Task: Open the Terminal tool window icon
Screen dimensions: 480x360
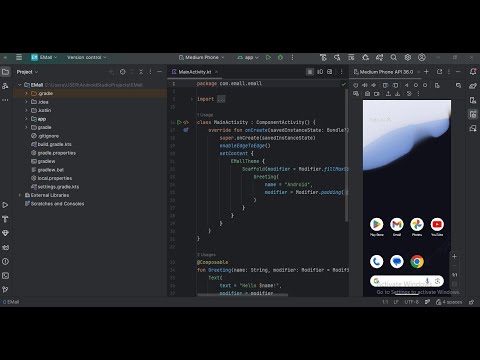Action: tap(5, 276)
